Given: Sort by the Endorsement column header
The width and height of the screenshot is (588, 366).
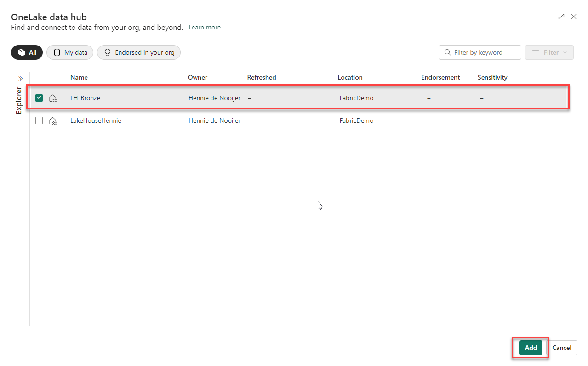Looking at the screenshot, I should pyautogui.click(x=440, y=77).
